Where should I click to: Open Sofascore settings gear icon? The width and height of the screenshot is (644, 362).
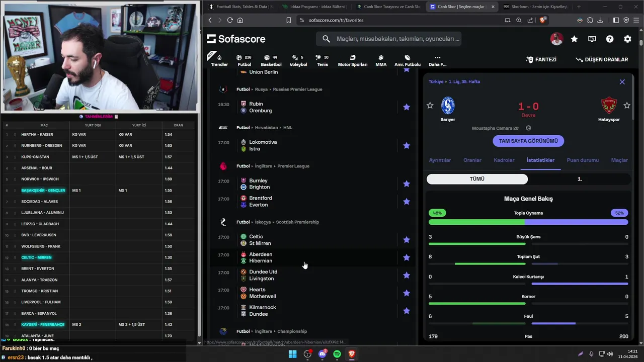[x=627, y=39]
